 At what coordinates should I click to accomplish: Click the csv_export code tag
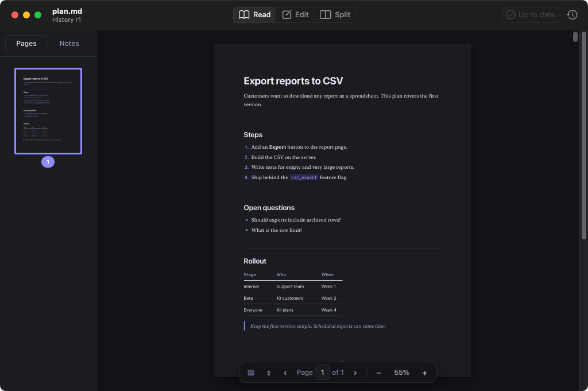pos(304,177)
